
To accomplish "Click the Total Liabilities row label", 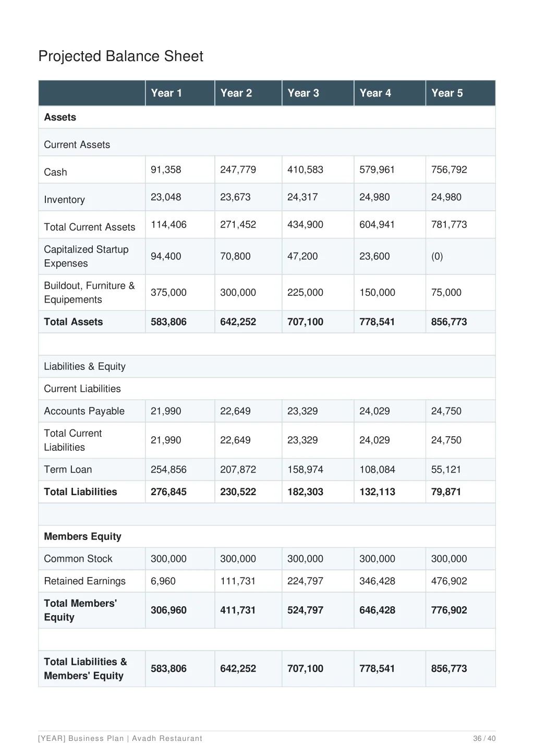I will click(x=80, y=491).
